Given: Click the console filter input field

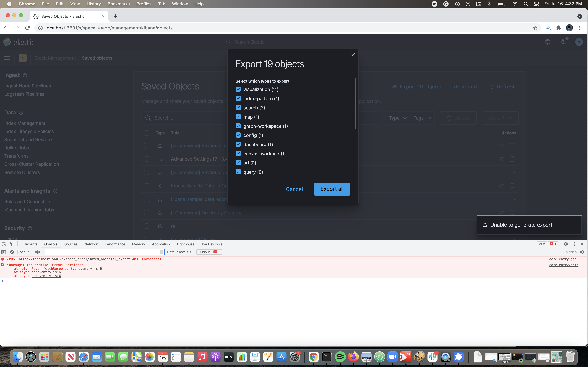Looking at the screenshot, I should [x=102, y=252].
